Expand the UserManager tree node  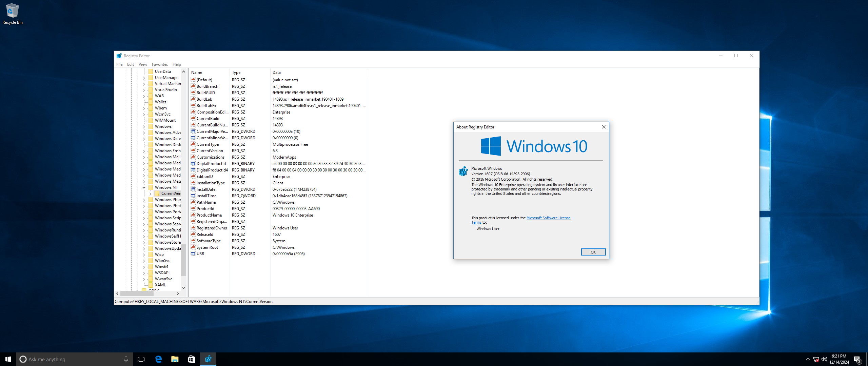coord(144,78)
